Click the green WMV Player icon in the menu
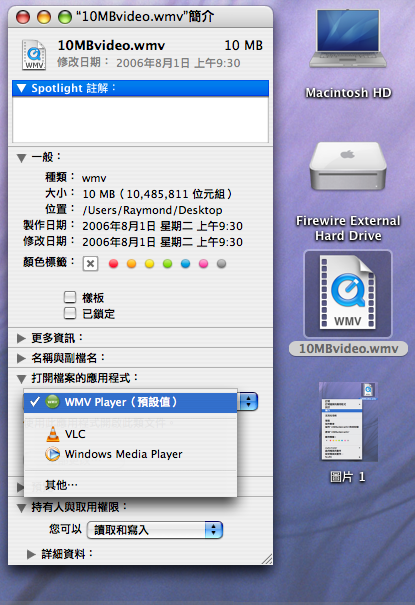 click(x=52, y=402)
